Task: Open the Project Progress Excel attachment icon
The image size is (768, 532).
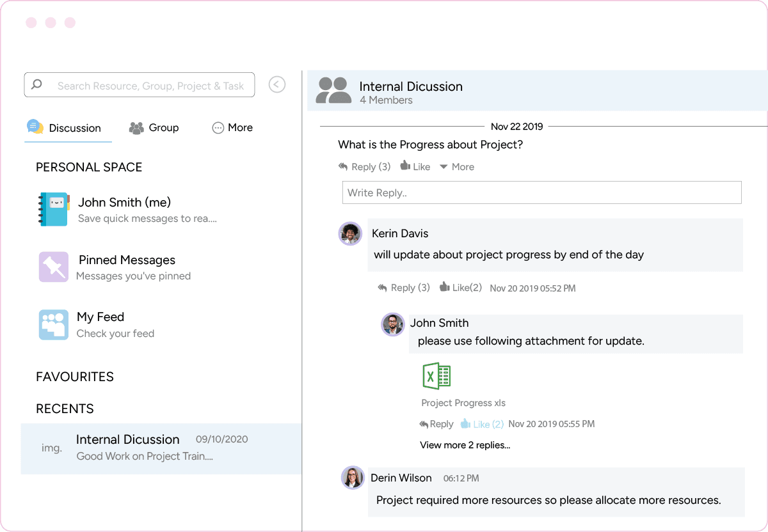Action: tap(436, 376)
